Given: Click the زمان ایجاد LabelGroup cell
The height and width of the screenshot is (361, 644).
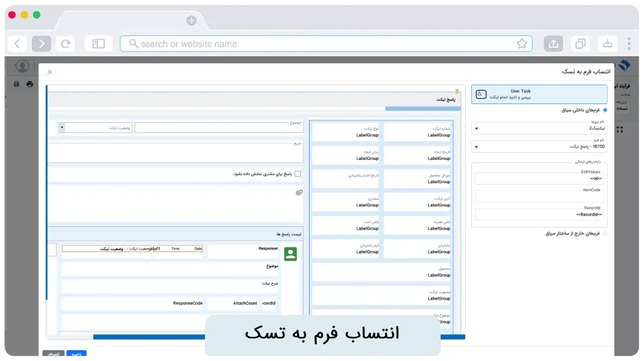Looking at the screenshot, I should (346, 156).
